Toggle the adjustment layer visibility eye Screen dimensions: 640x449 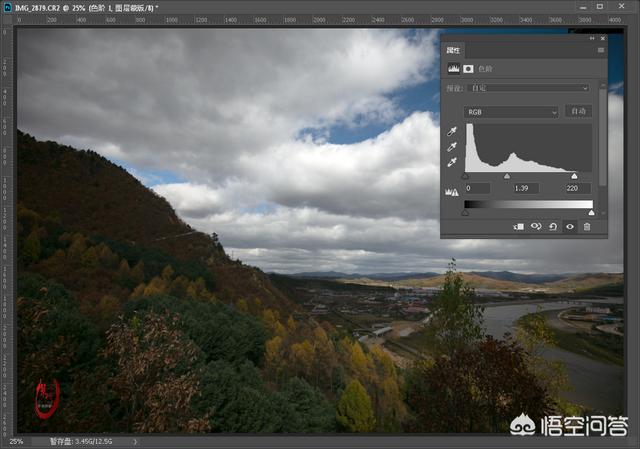point(570,227)
